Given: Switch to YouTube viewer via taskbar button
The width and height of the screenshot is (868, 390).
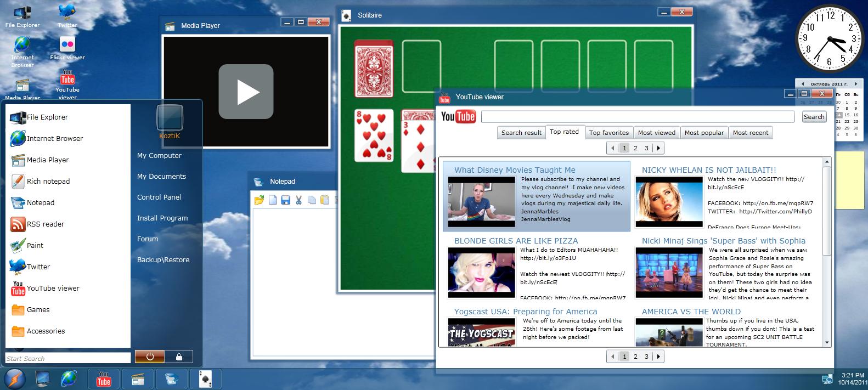Looking at the screenshot, I should (104, 379).
